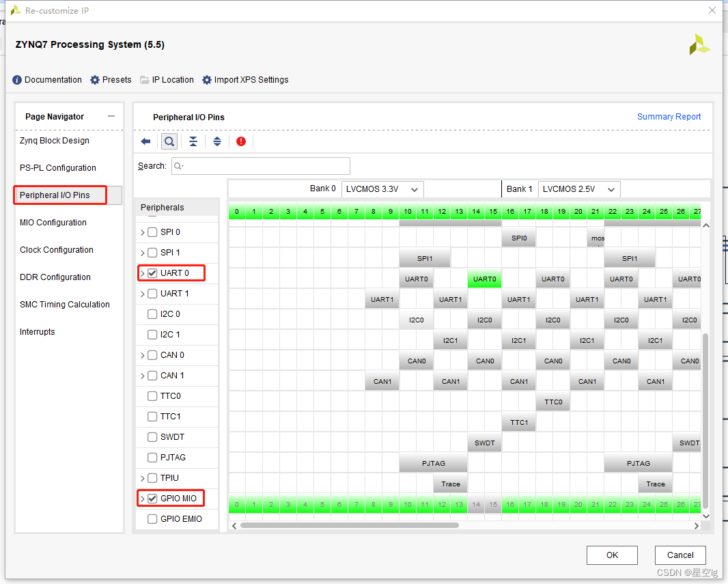This screenshot has height=584, width=728.
Task: Go to Zynq Block Design page
Action: (55, 141)
